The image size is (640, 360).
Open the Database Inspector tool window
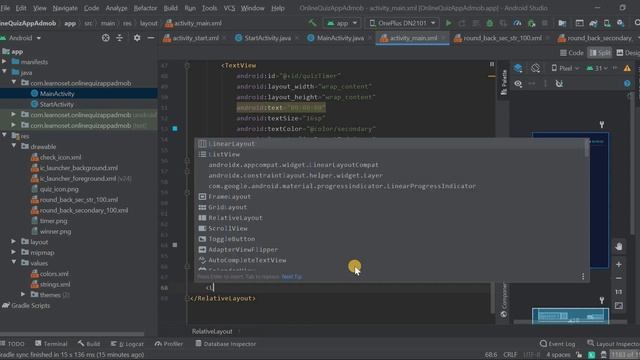(x=226, y=344)
